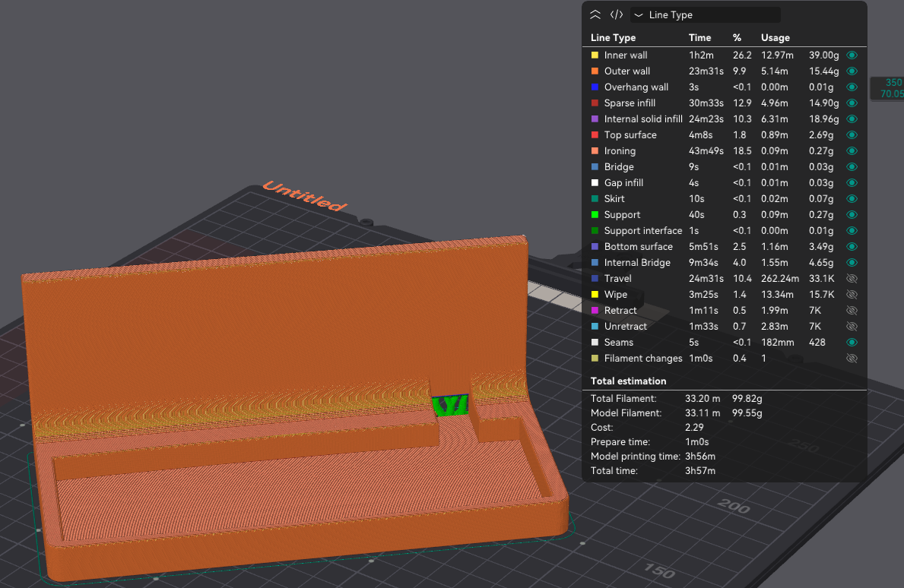The image size is (904, 588).
Task: Toggle Bottom surface visibility eye
Action: tap(852, 246)
